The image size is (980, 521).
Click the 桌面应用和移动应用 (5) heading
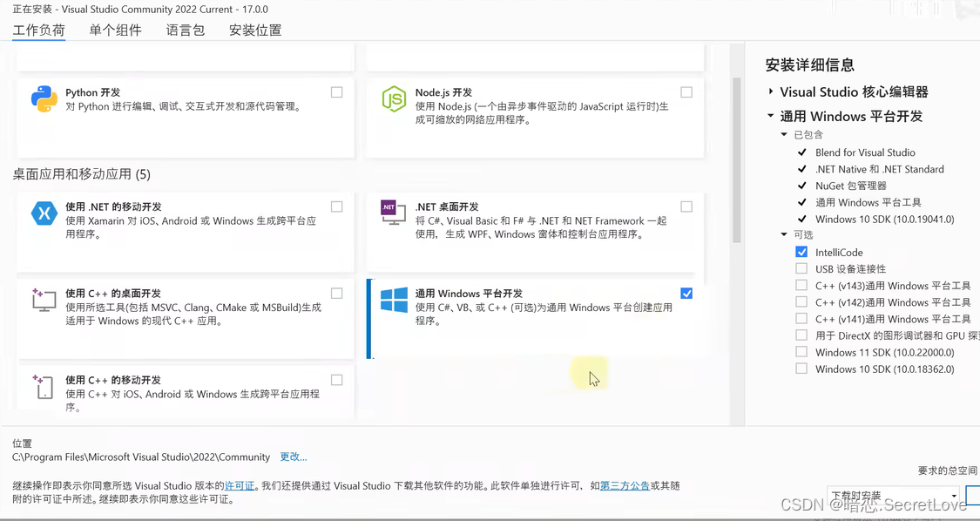pyautogui.click(x=81, y=174)
